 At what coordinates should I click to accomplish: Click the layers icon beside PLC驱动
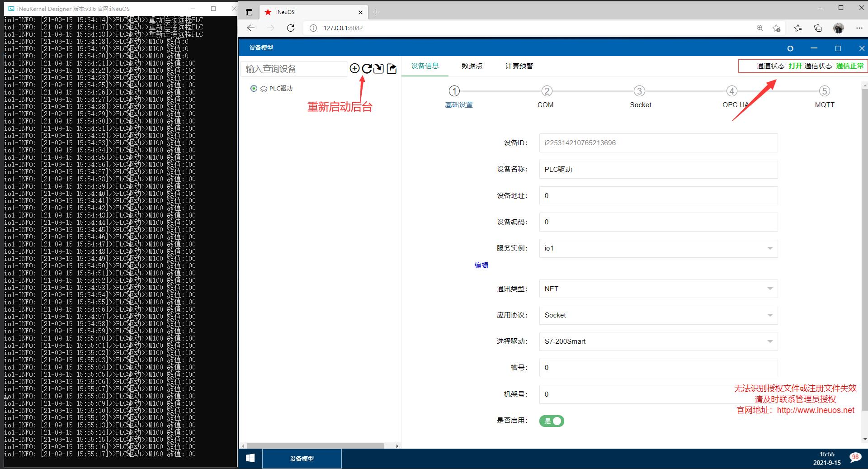pyautogui.click(x=264, y=89)
